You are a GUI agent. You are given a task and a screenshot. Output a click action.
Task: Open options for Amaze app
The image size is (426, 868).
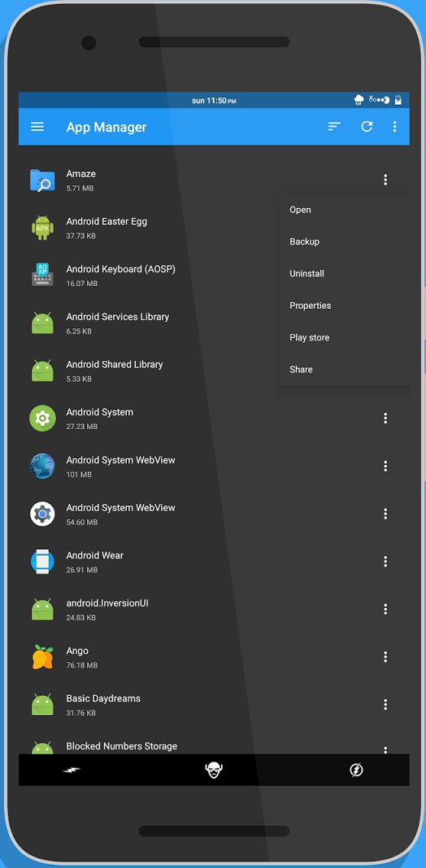pos(385,180)
